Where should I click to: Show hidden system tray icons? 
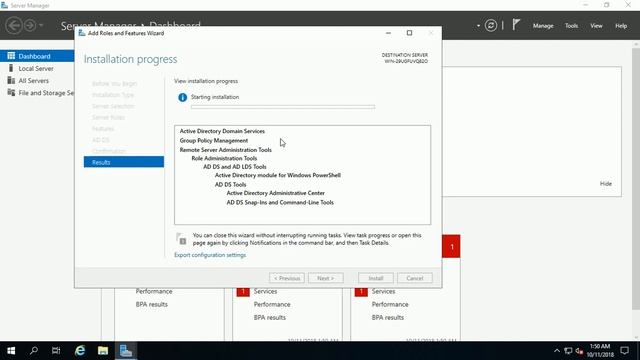557,351
